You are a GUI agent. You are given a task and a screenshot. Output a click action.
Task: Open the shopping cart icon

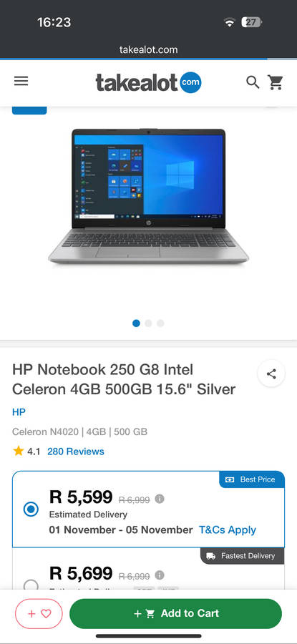click(x=276, y=82)
